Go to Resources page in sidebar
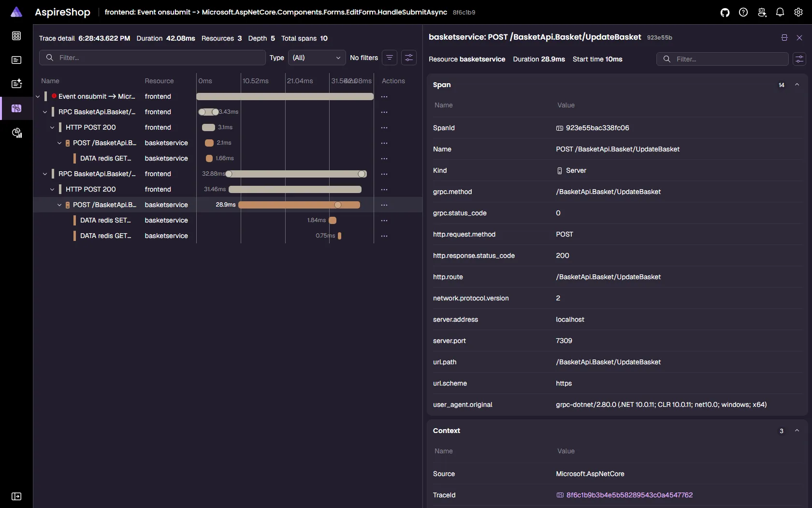 click(16, 36)
